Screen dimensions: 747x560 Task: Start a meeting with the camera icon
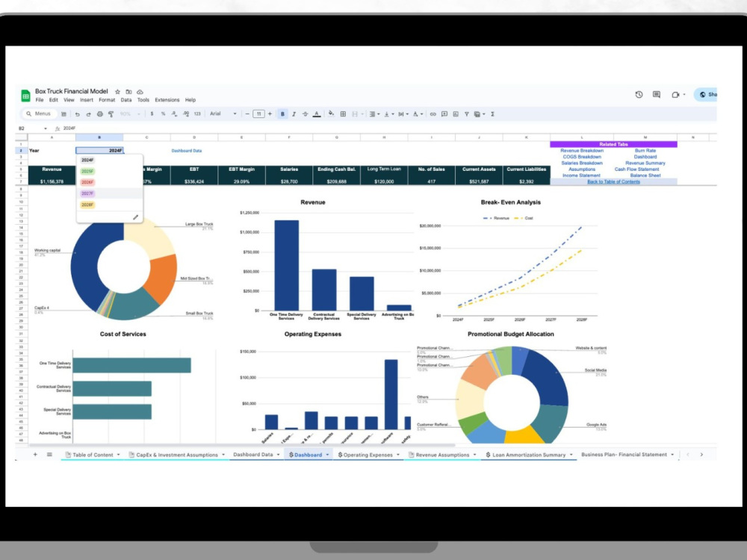tap(675, 95)
